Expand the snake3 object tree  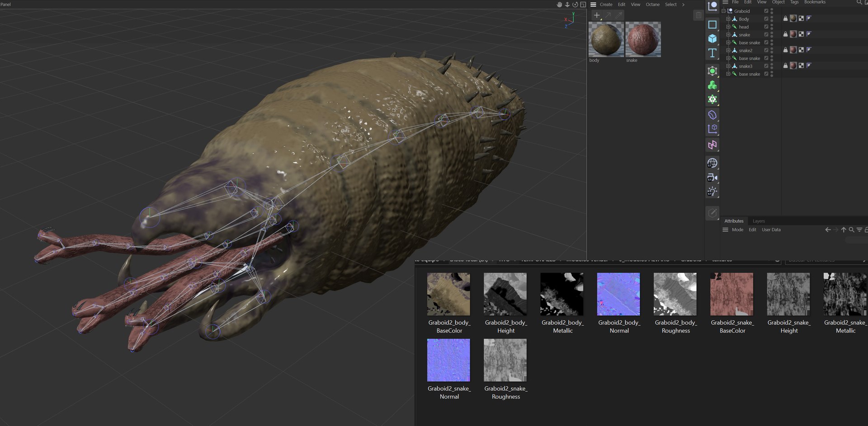pyautogui.click(x=728, y=66)
